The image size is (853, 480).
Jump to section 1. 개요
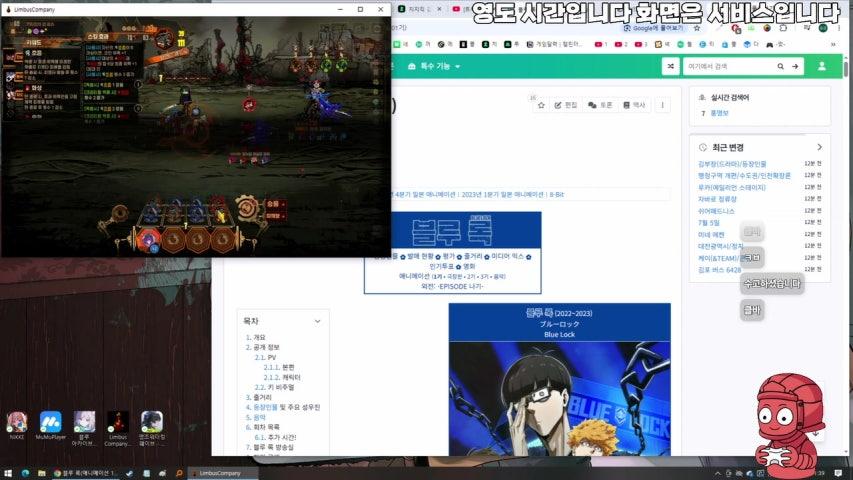(255, 337)
